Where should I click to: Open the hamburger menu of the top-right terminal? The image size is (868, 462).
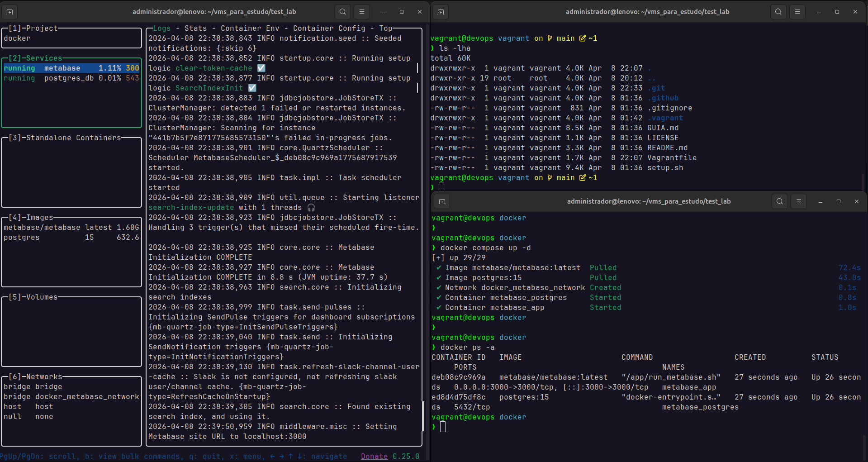[797, 12]
